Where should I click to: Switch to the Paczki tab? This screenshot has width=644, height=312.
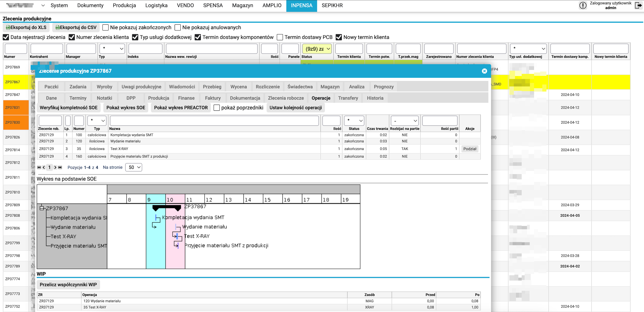51,87
